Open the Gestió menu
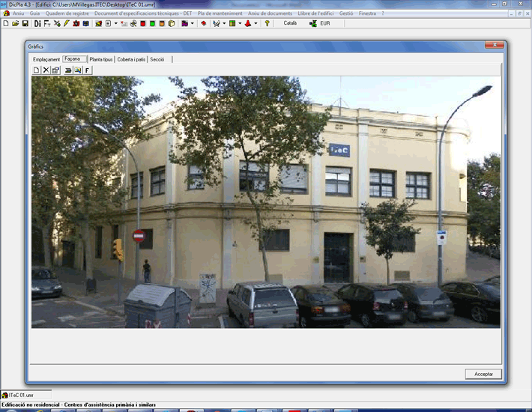Screen dimensions: 532x412 346,13
